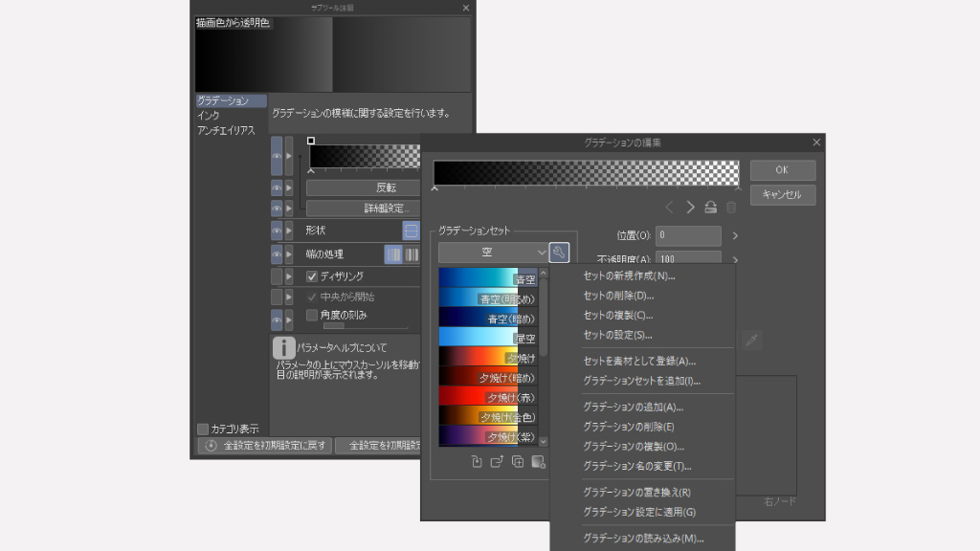
Task: Expand the 端の処理 row arrow
Action: pyautogui.click(x=289, y=254)
